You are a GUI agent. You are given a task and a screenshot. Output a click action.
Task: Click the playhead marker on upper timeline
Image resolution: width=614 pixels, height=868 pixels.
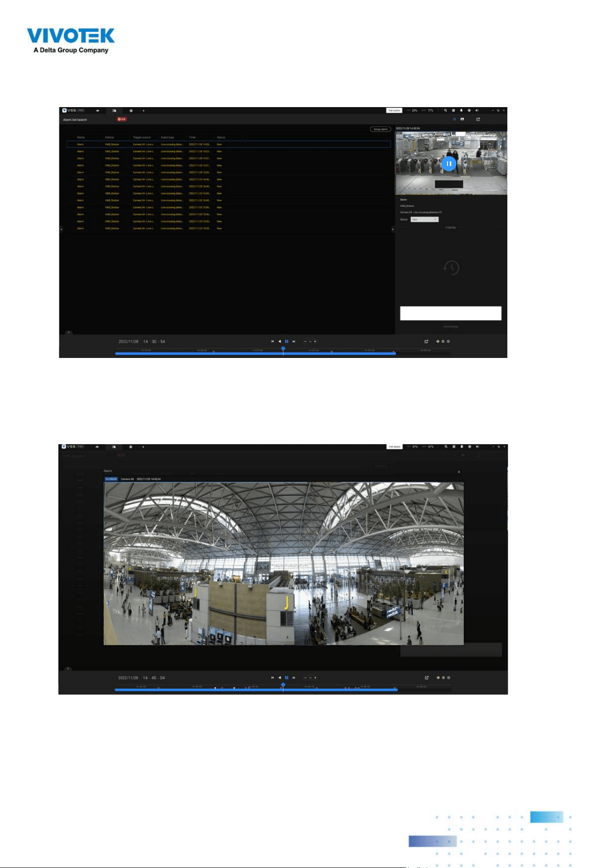click(283, 348)
